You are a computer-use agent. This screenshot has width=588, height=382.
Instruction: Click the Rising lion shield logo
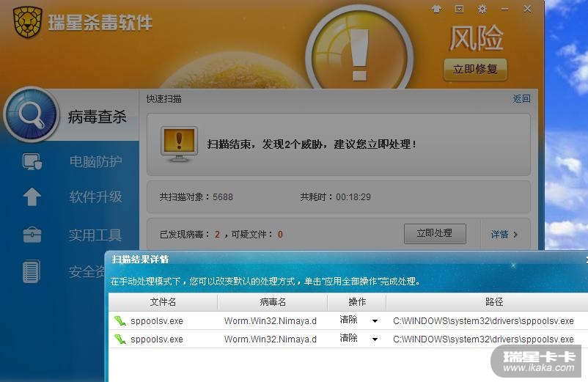(x=27, y=22)
